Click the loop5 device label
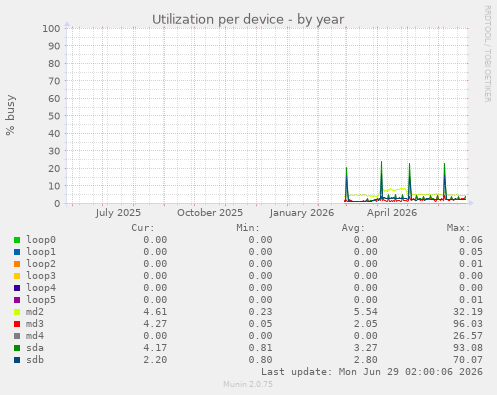Viewport: 497px width, 395px height. [41, 300]
